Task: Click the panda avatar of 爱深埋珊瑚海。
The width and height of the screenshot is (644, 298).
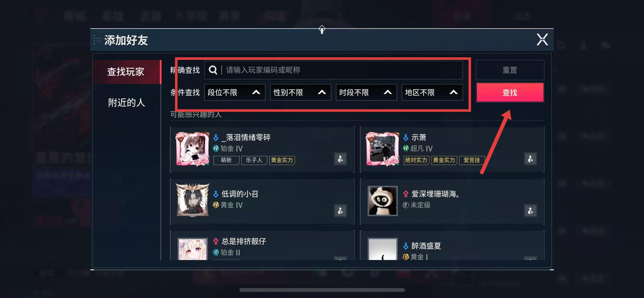Action: [383, 201]
